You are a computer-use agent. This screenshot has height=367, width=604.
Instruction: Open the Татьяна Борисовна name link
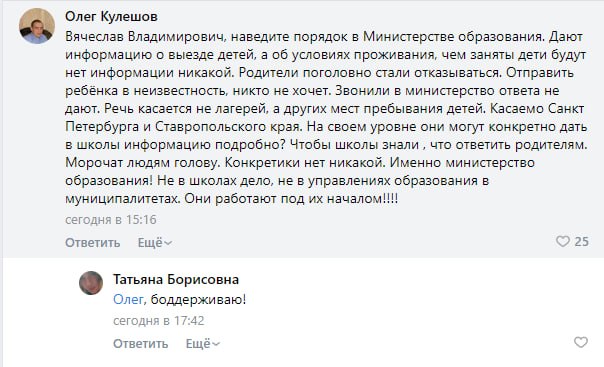point(176,279)
